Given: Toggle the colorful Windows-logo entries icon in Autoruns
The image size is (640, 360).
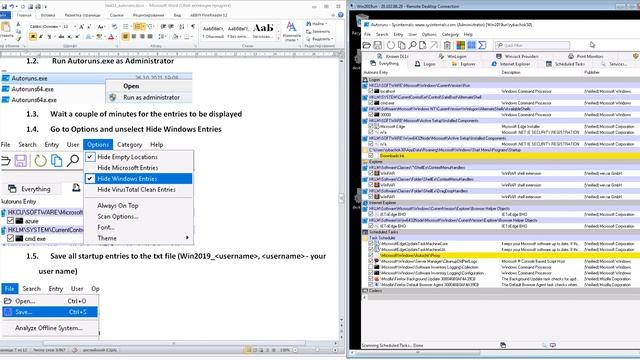Looking at the screenshot, I should (x=460, y=45).
